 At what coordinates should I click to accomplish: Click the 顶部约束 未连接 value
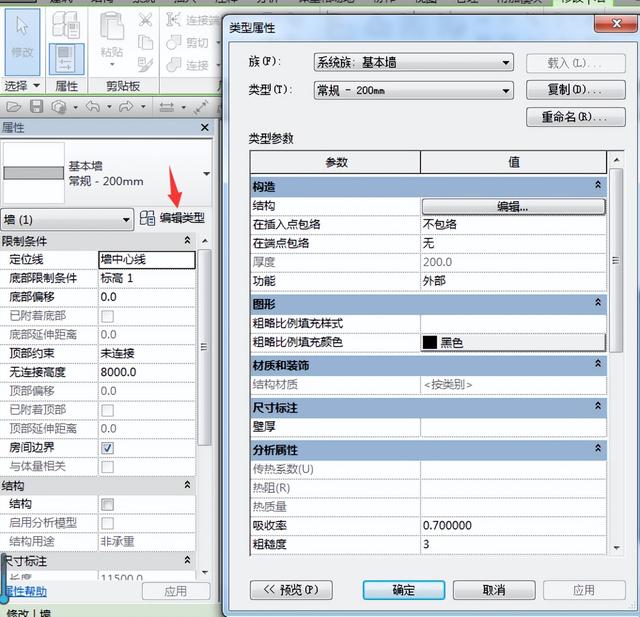(x=147, y=353)
